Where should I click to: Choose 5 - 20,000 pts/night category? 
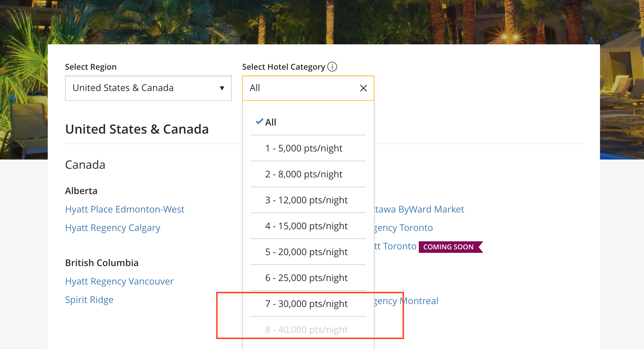click(x=306, y=252)
